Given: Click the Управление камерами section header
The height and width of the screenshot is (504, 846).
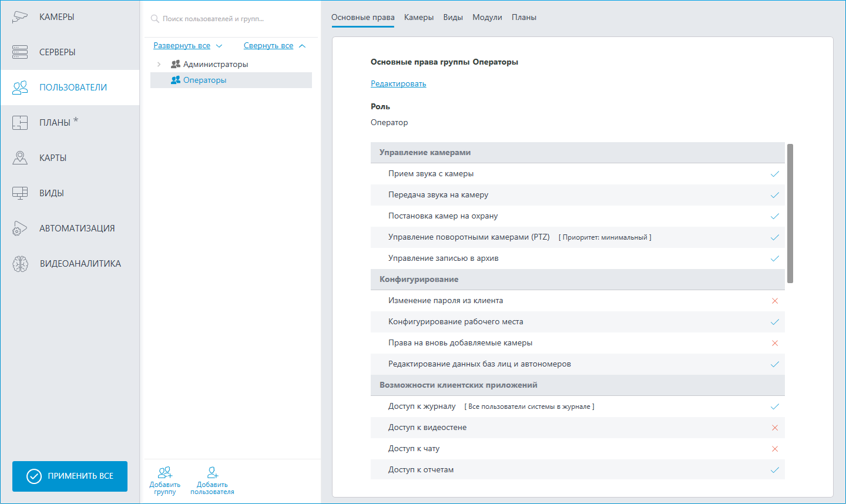Looking at the screenshot, I should pos(578,153).
